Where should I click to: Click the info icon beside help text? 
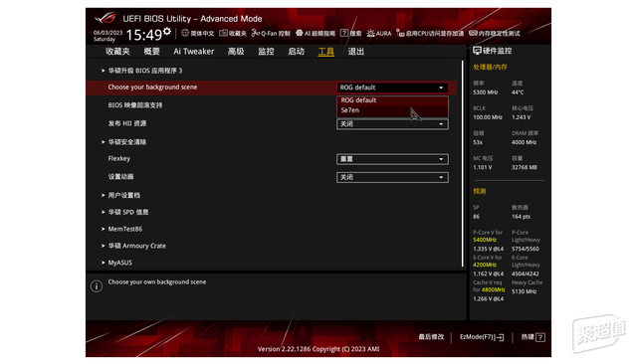pyautogui.click(x=97, y=286)
